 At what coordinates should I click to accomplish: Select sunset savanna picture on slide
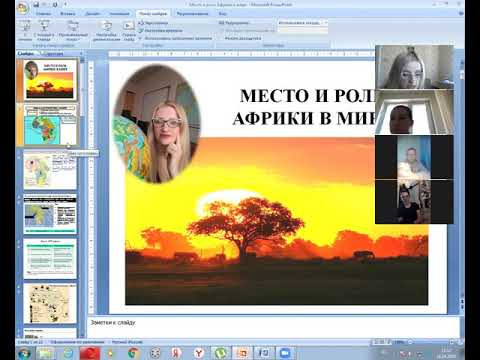tap(276, 221)
